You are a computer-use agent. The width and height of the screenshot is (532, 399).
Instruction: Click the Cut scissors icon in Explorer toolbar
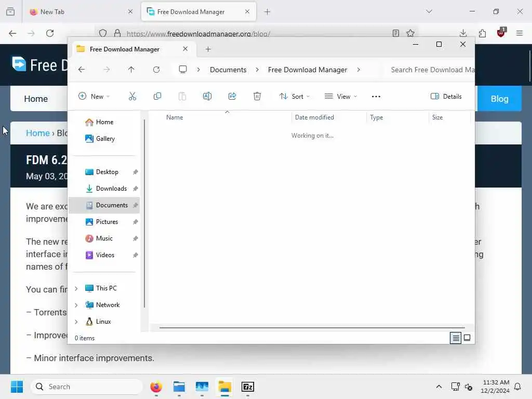pos(132,96)
